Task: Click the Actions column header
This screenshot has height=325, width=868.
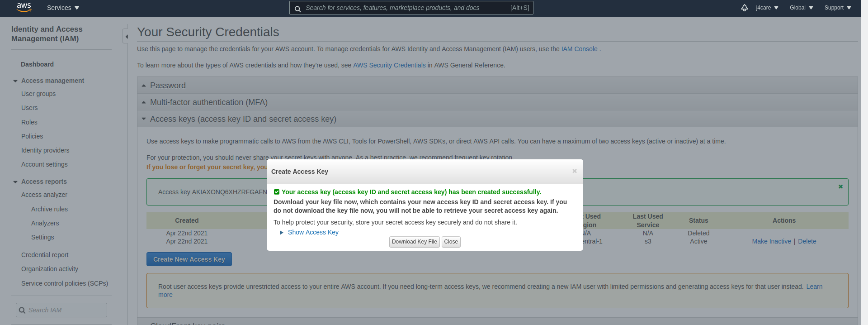Action: pos(784,220)
